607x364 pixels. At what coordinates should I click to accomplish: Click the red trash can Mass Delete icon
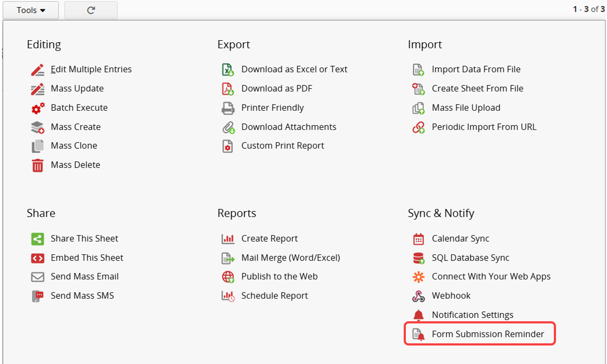coord(37,165)
